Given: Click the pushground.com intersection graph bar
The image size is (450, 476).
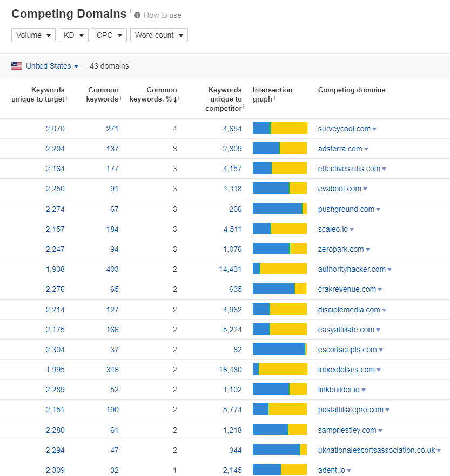Looking at the screenshot, I should [280, 209].
